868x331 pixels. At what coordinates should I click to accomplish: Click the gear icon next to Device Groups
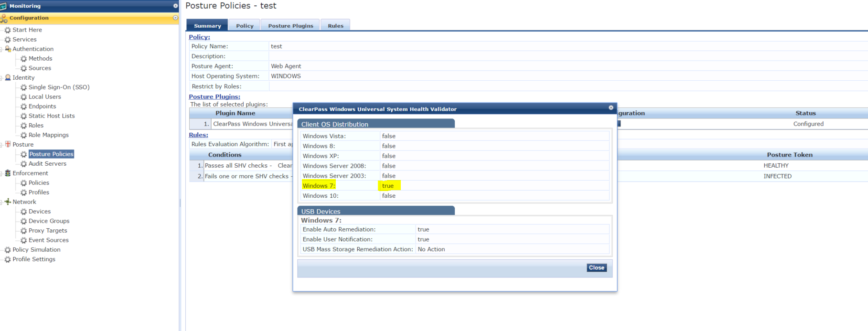[x=23, y=221]
